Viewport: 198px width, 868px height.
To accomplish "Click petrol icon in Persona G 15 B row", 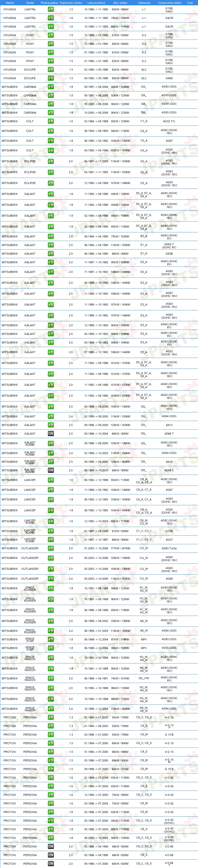I will click(x=51, y=769).
